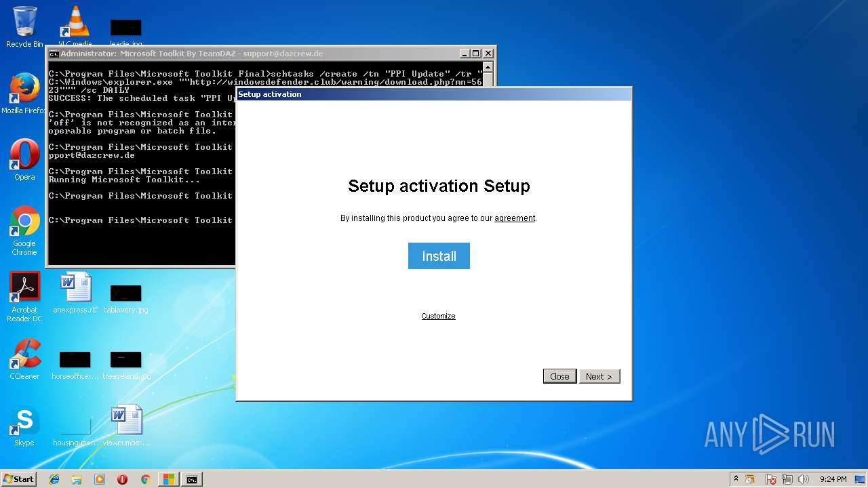Click the network tray icon
This screenshot has height=488, width=868.
pyautogui.click(x=787, y=479)
